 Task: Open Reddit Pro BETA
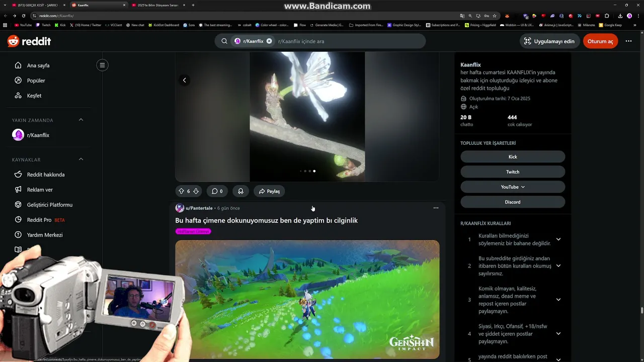click(45, 220)
